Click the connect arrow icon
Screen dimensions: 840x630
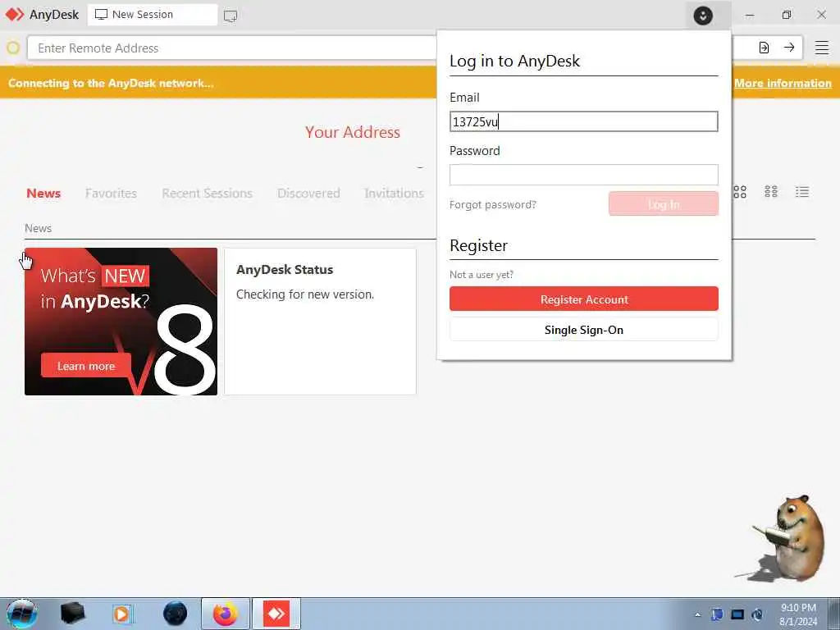(789, 48)
